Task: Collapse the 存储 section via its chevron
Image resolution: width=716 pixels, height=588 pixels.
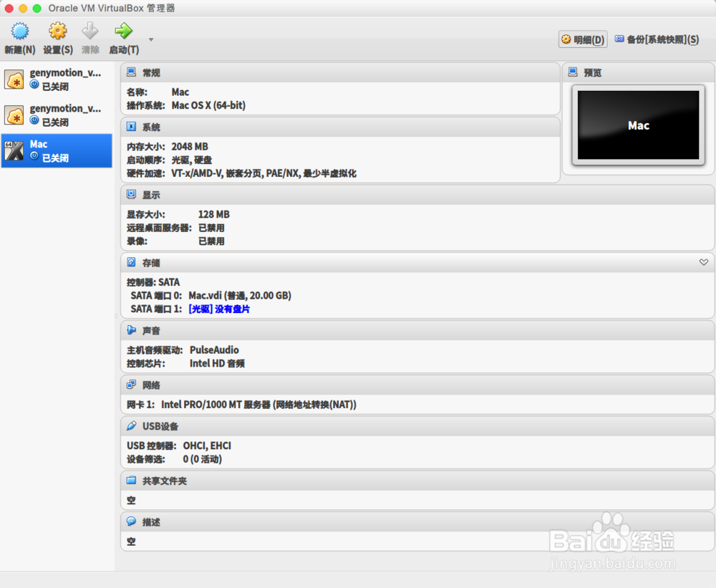Action: tap(704, 262)
